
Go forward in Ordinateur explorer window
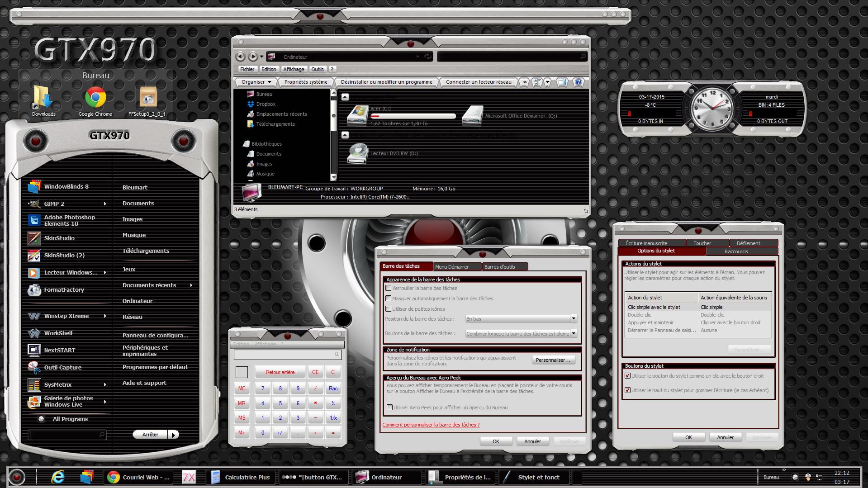point(253,57)
